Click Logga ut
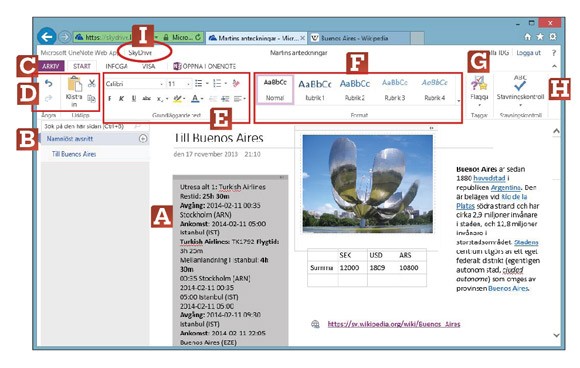The height and width of the screenshot is (368, 580). click(528, 53)
